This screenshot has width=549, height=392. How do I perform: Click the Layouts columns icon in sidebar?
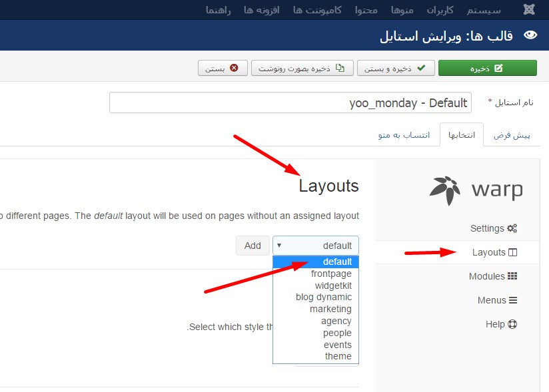point(512,252)
